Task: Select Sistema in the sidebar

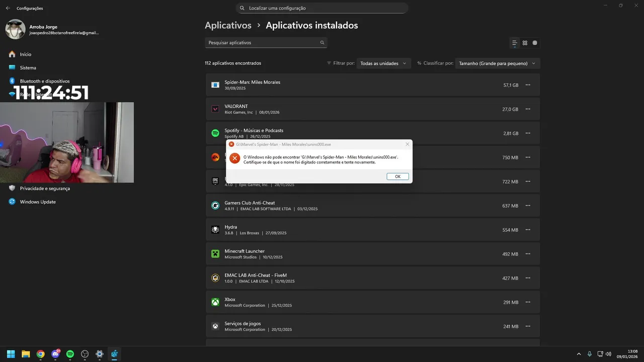Action: (28, 68)
